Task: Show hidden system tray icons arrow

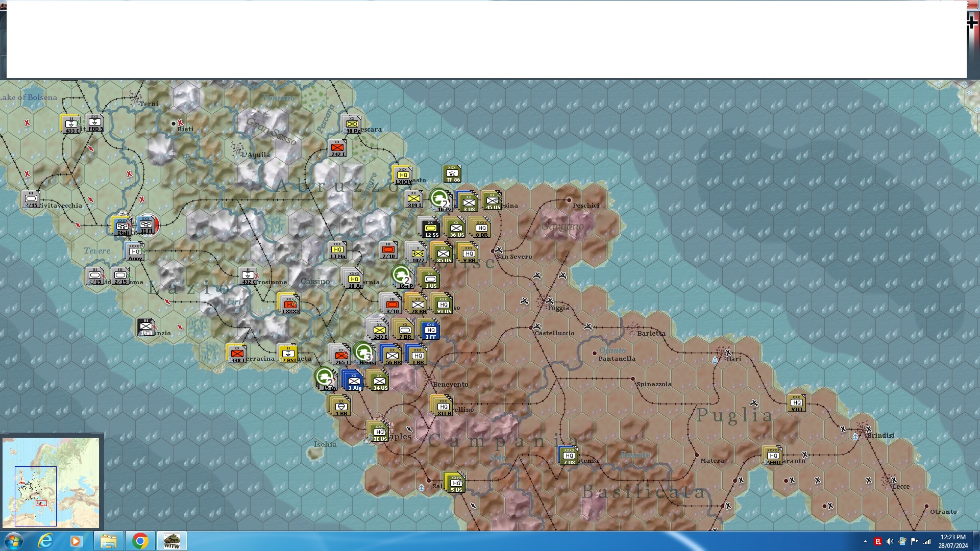Action: click(x=865, y=541)
